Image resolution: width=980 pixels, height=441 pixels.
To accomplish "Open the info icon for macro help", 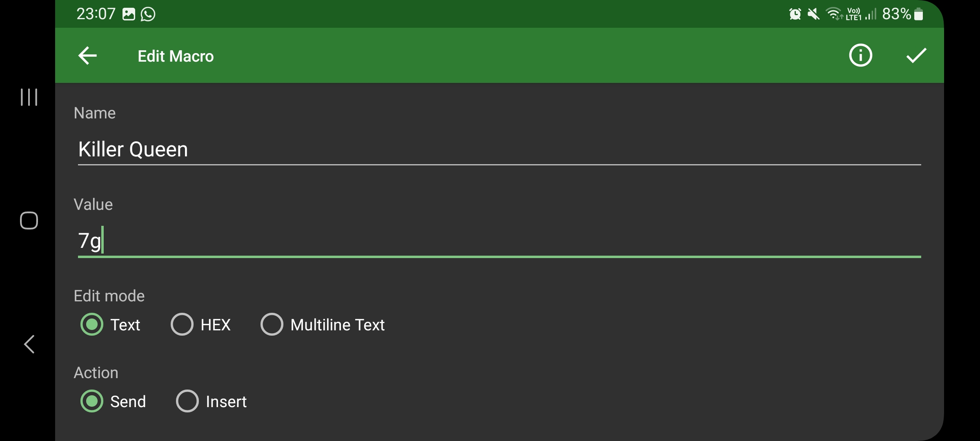I will tap(860, 56).
